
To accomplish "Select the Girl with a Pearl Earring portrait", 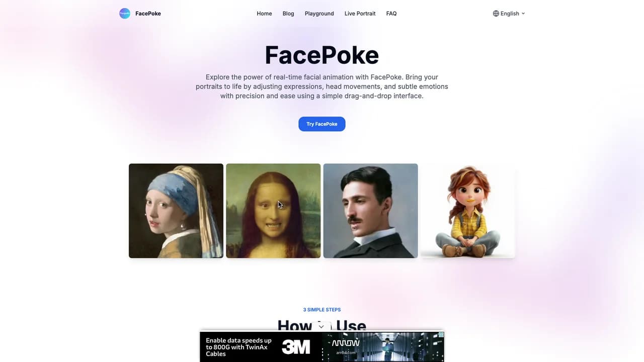I will point(176,211).
